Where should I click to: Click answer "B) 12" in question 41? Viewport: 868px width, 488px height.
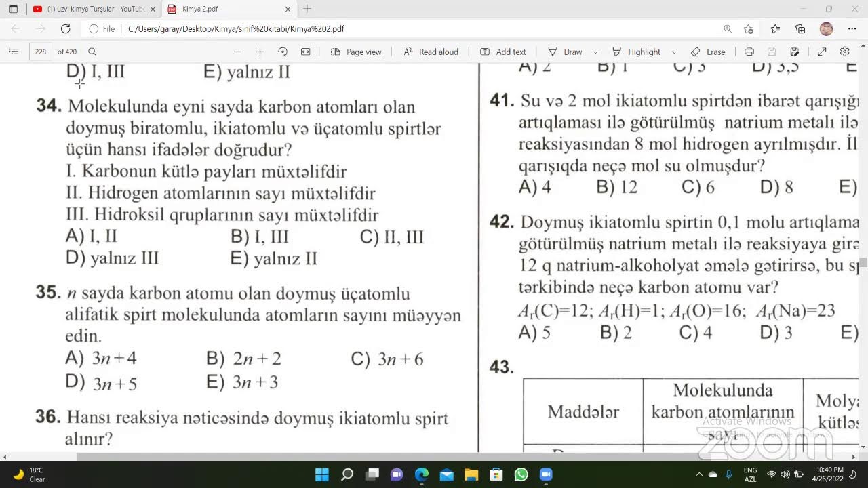tap(617, 187)
